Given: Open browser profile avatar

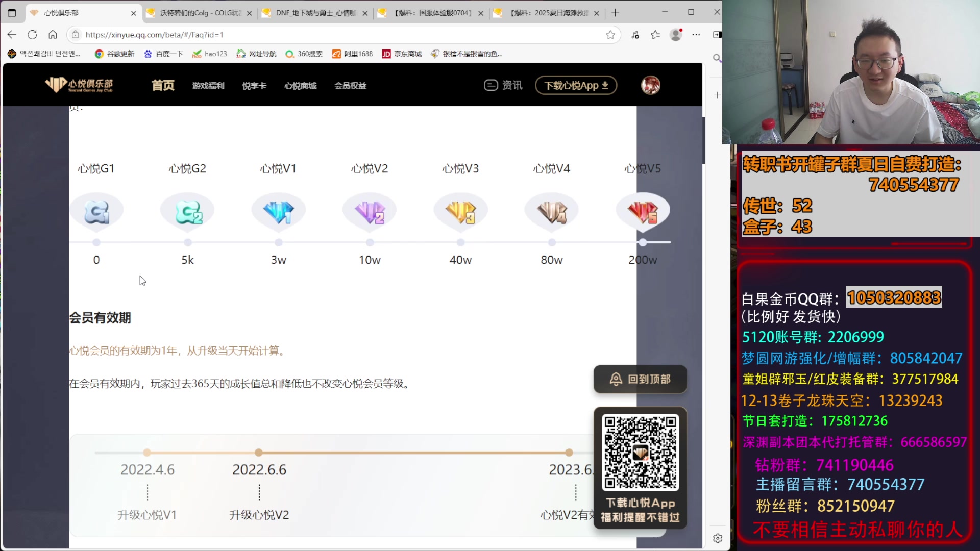Looking at the screenshot, I should (676, 35).
